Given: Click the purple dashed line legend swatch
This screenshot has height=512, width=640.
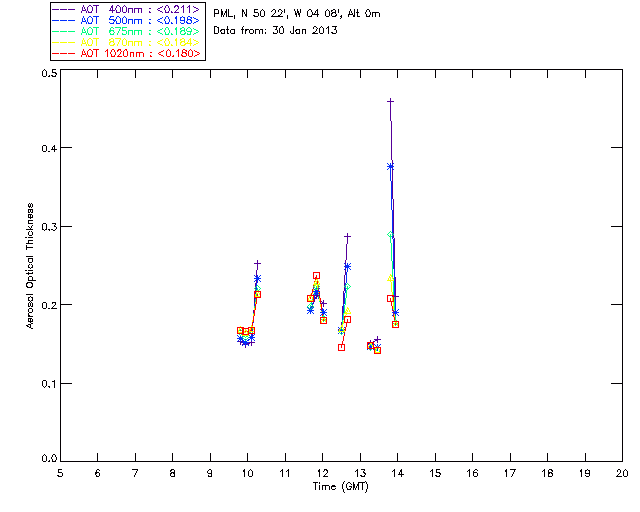Looking at the screenshot, I should tap(63, 9).
